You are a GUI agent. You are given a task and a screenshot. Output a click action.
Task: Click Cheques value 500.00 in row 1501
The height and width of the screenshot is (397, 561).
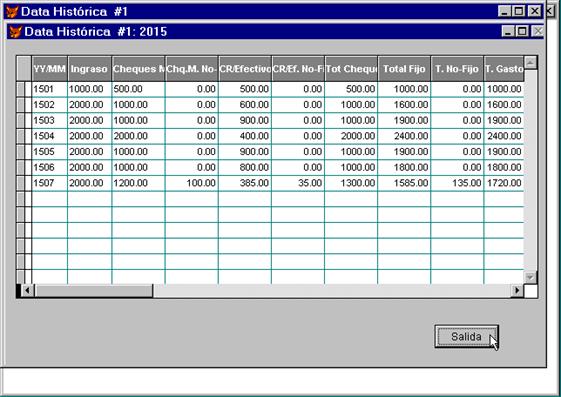click(x=138, y=89)
